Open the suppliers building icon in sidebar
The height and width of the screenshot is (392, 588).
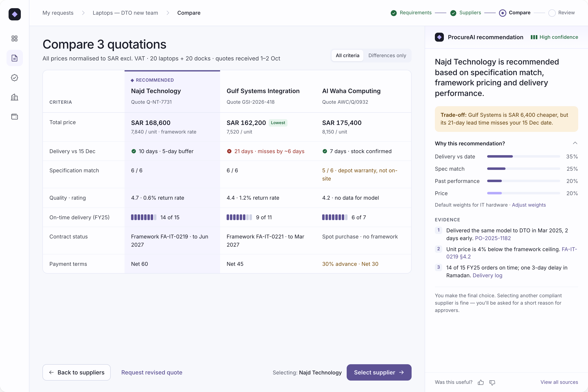14,97
